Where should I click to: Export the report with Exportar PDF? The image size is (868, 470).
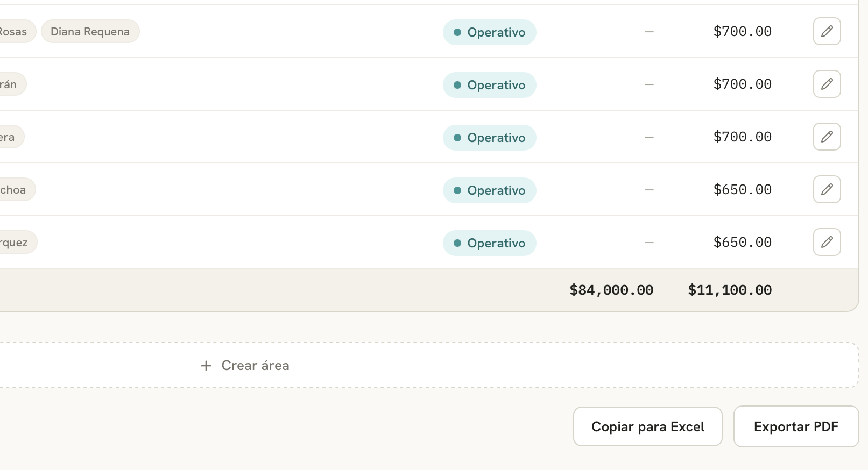796,426
